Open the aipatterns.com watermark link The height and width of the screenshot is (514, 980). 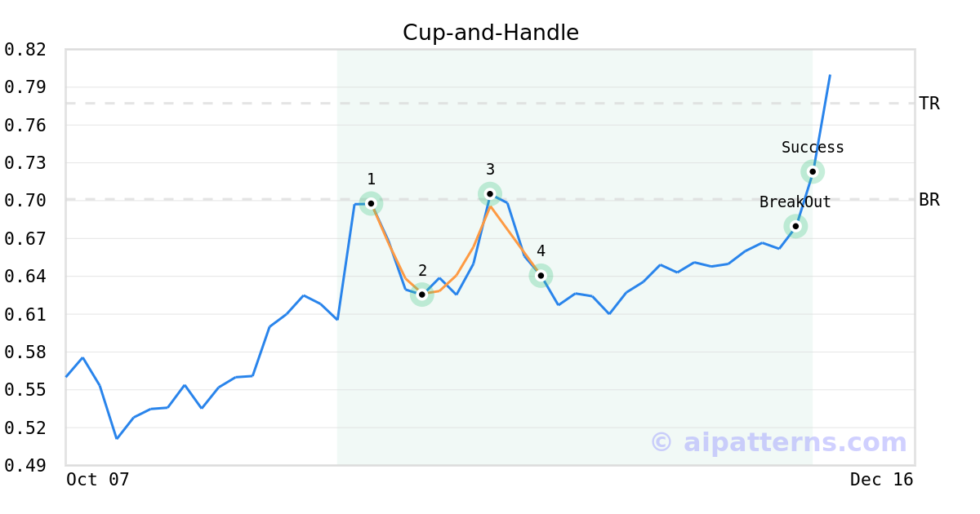tap(778, 442)
